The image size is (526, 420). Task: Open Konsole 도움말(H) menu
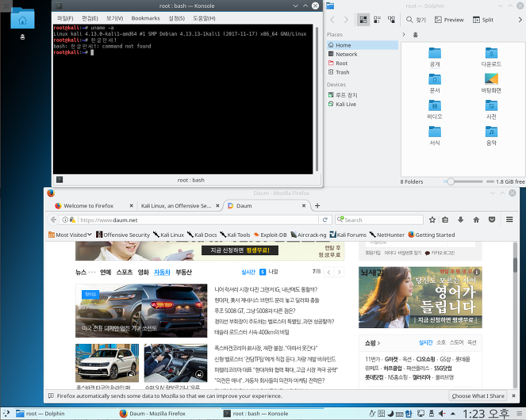click(204, 18)
